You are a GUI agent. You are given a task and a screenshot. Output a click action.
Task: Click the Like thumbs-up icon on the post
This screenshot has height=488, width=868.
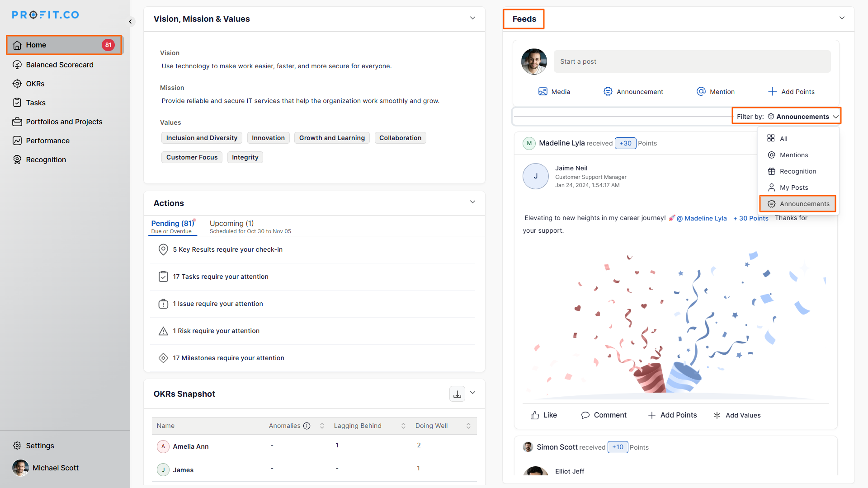click(535, 415)
